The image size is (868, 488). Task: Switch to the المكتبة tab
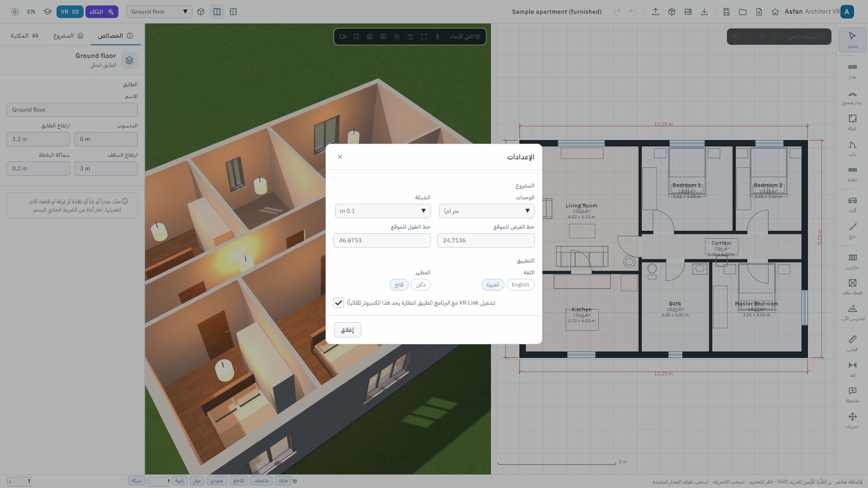(24, 36)
